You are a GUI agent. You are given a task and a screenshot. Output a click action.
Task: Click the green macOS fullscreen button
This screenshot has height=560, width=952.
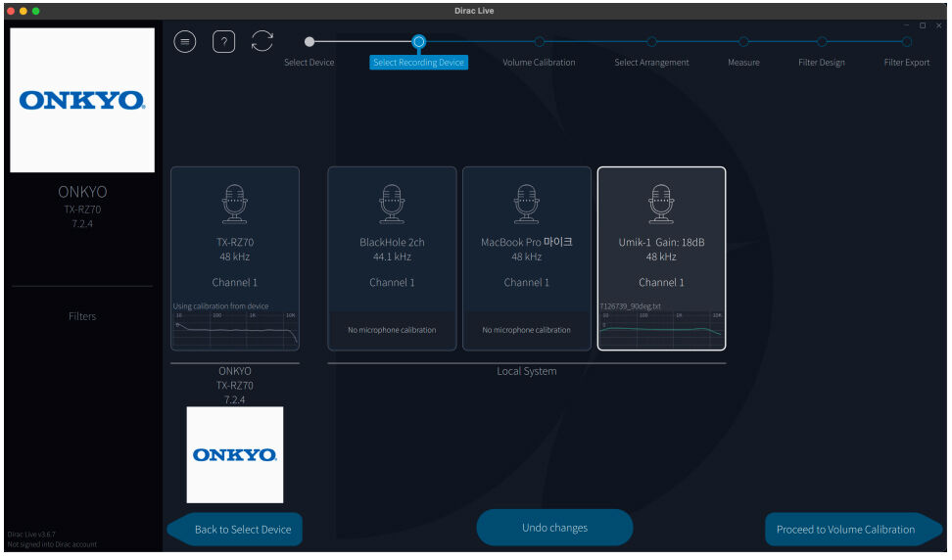36,11
